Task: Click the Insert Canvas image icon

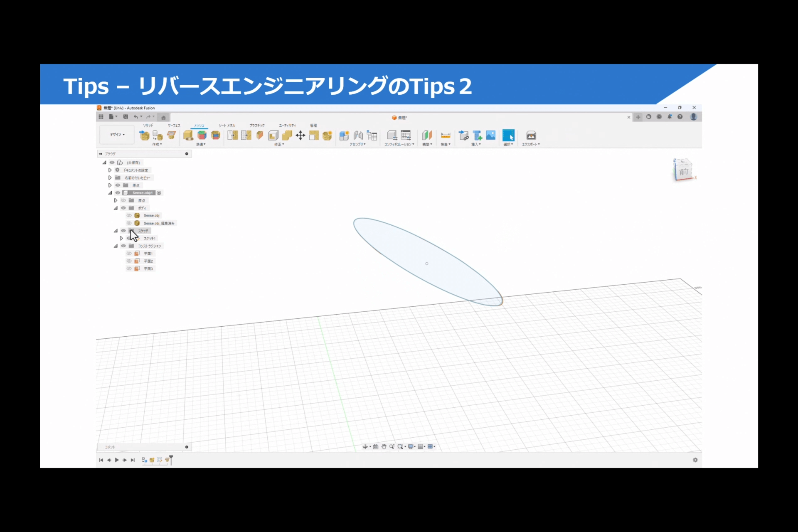Action: pyautogui.click(x=491, y=135)
